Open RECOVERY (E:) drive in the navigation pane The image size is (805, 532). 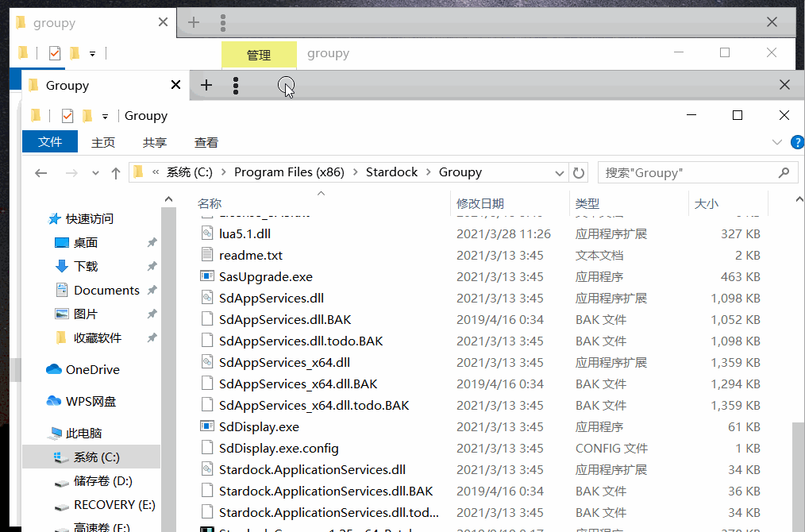pos(114,505)
